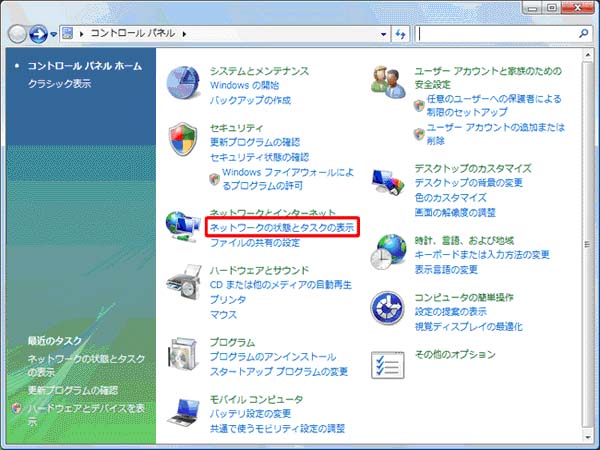Viewport: 600px width, 450px height.
Task: Click キーボードまたは入力方法の変更 link
Action: point(482,255)
